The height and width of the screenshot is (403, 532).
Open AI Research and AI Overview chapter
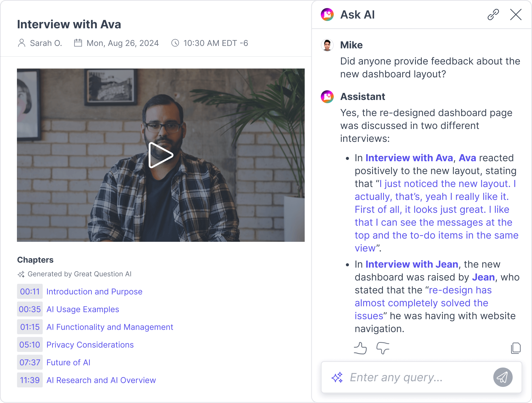click(101, 380)
